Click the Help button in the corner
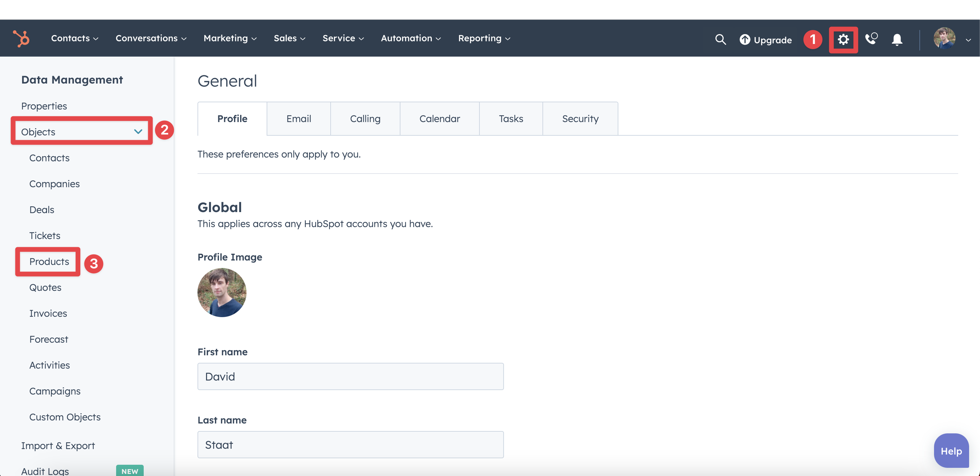This screenshot has width=980, height=476. click(951, 450)
